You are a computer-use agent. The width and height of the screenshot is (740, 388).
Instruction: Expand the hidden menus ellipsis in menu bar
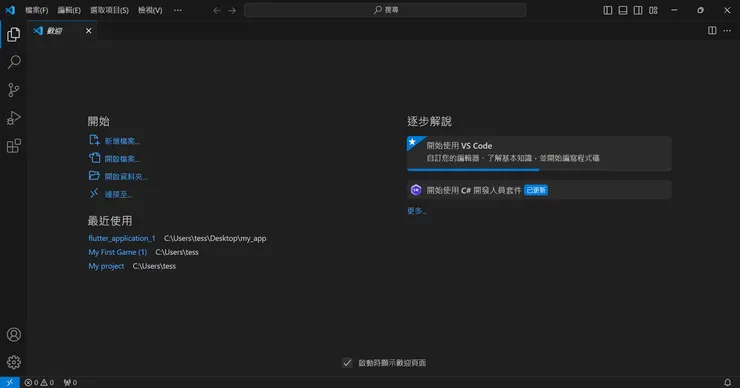(x=177, y=10)
